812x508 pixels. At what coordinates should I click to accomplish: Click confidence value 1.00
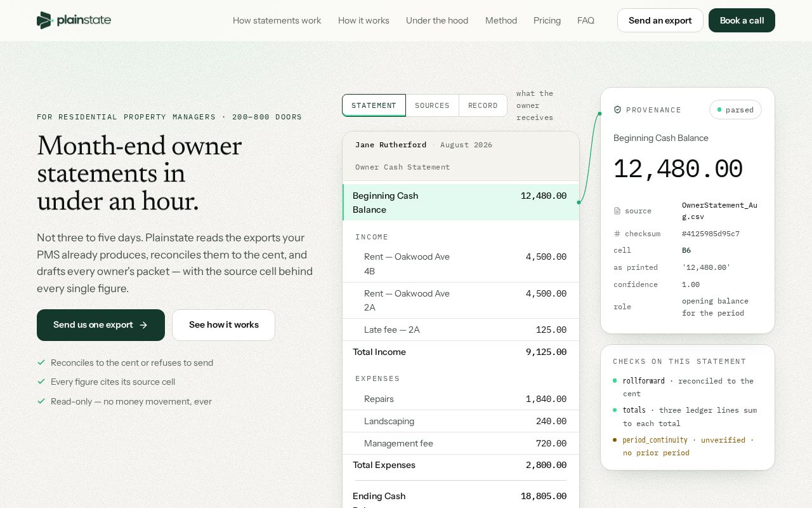tap(691, 284)
